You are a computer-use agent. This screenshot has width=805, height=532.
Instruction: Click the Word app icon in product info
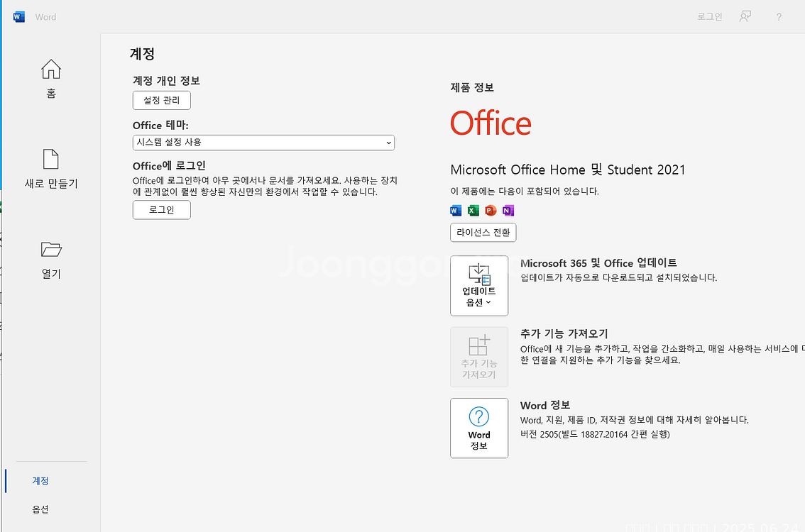coord(455,210)
